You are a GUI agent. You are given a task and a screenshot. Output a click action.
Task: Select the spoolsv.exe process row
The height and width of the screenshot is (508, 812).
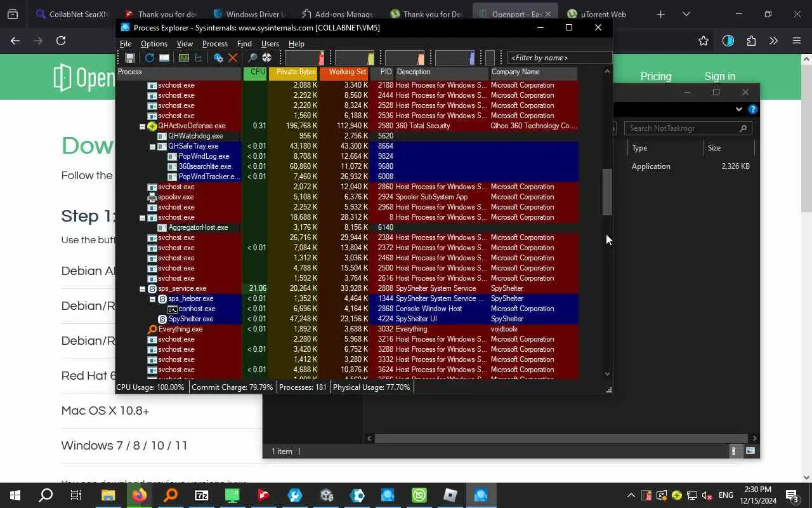pyautogui.click(x=347, y=197)
